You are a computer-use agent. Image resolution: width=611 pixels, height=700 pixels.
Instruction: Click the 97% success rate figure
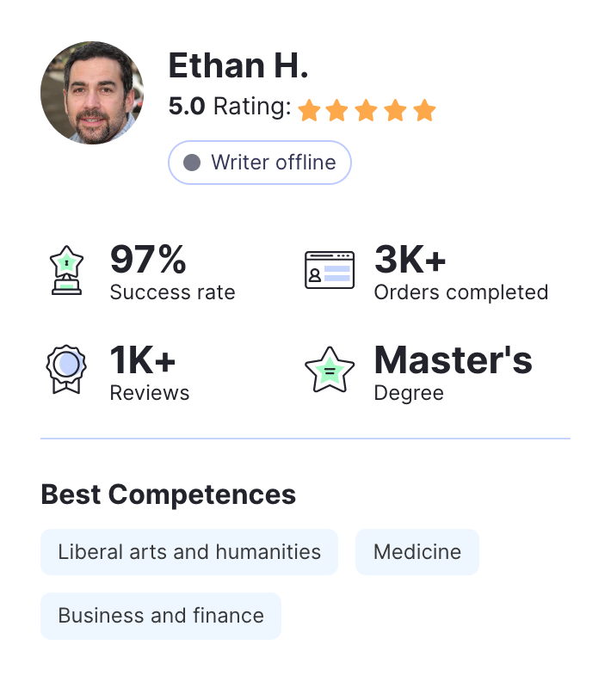[148, 260]
